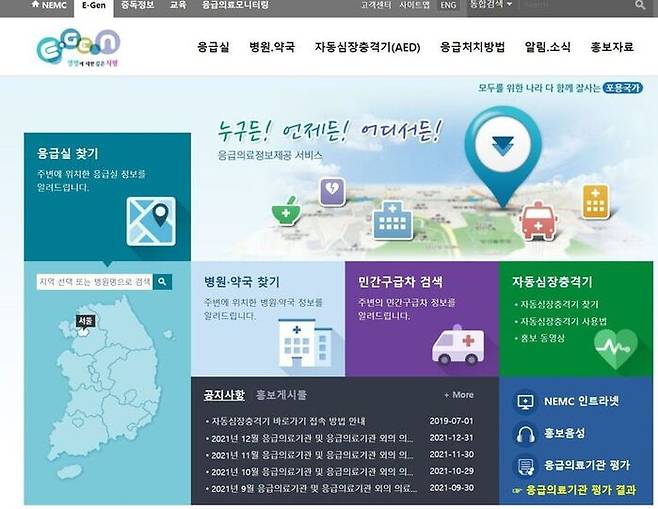This screenshot has height=509, width=658.
Task: Click the region search magnifier button
Action: click(x=162, y=282)
